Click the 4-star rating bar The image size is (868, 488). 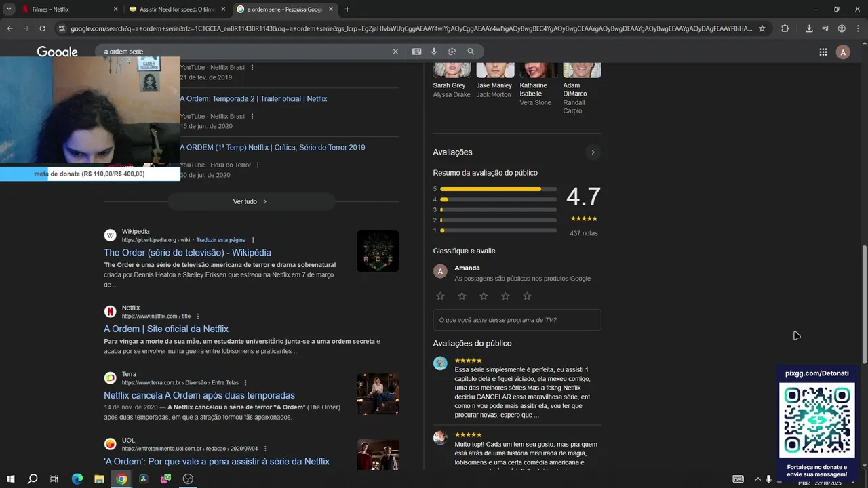[x=498, y=199]
